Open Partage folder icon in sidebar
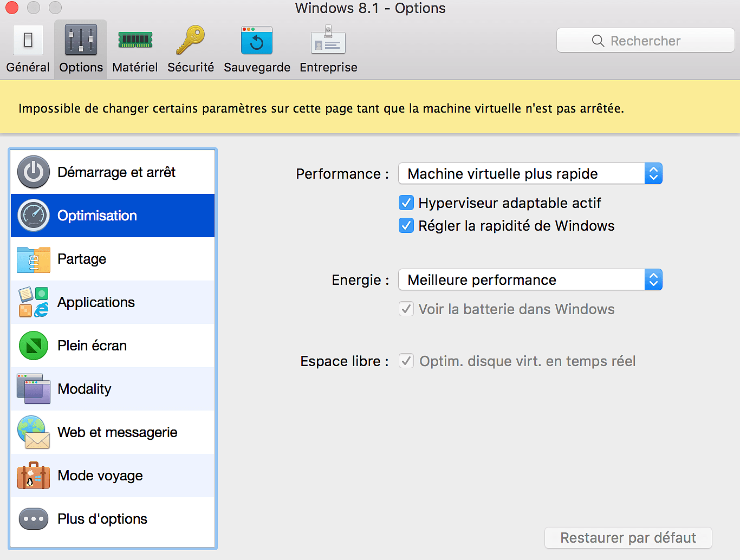740x560 pixels. [x=34, y=259]
